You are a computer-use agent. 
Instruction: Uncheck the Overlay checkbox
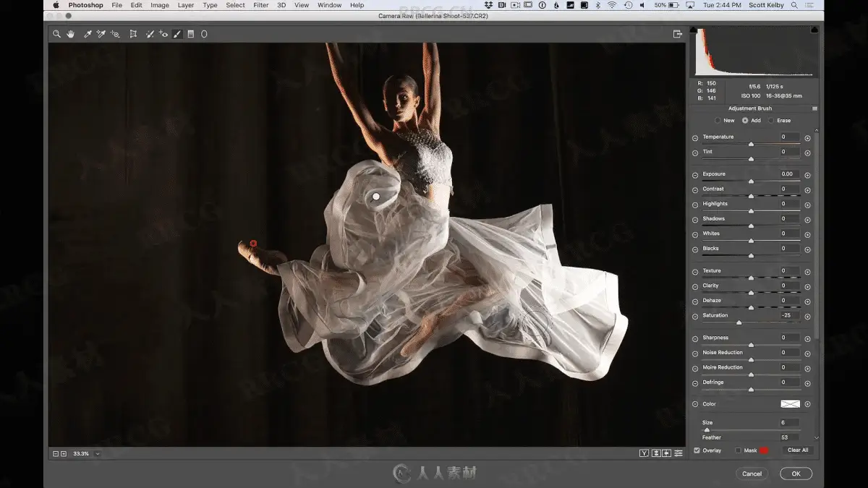697,450
